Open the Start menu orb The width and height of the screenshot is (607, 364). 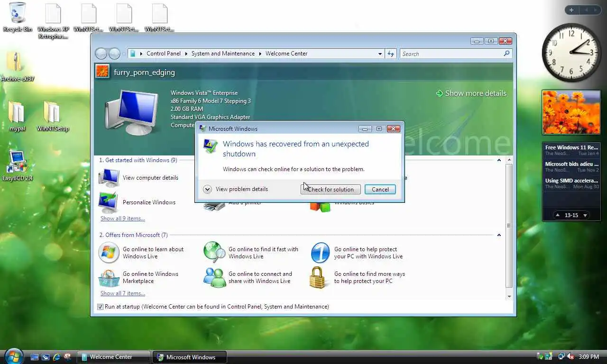click(x=13, y=355)
